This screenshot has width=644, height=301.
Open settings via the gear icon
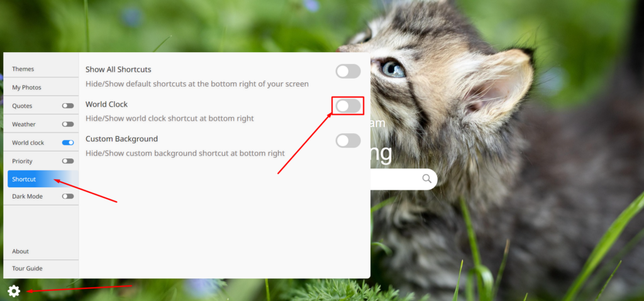14,291
